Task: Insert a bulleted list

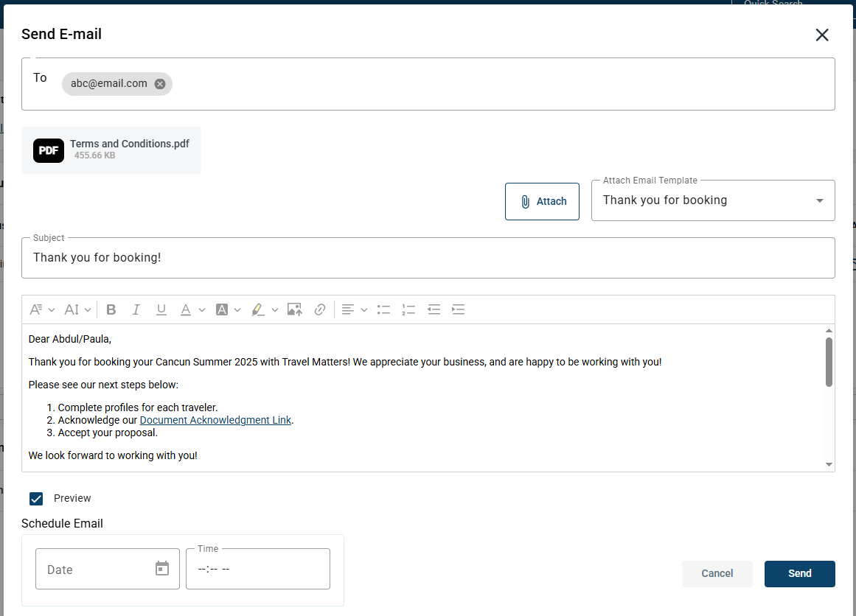Action: click(x=384, y=309)
